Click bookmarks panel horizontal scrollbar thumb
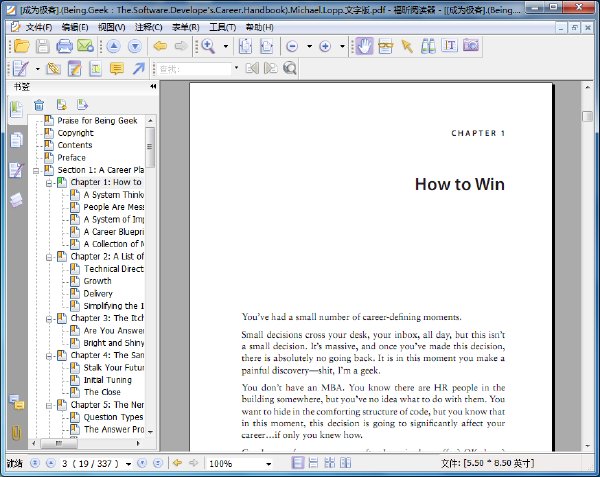600x477 pixels. 59,443
